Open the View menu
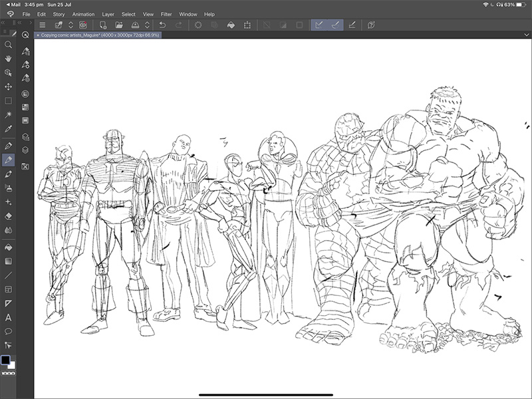 tap(148, 14)
